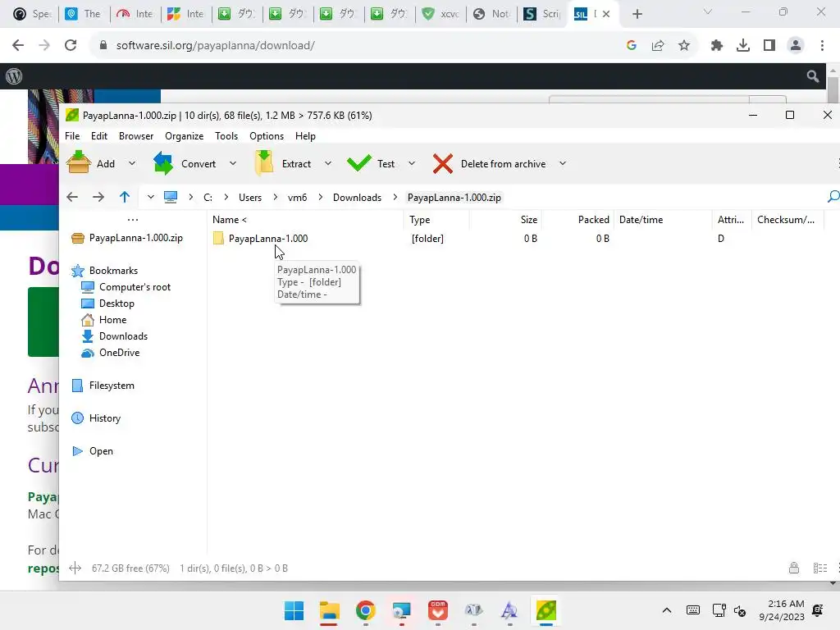Select Filesystem in sidebar
840x630 pixels.
coord(112,386)
